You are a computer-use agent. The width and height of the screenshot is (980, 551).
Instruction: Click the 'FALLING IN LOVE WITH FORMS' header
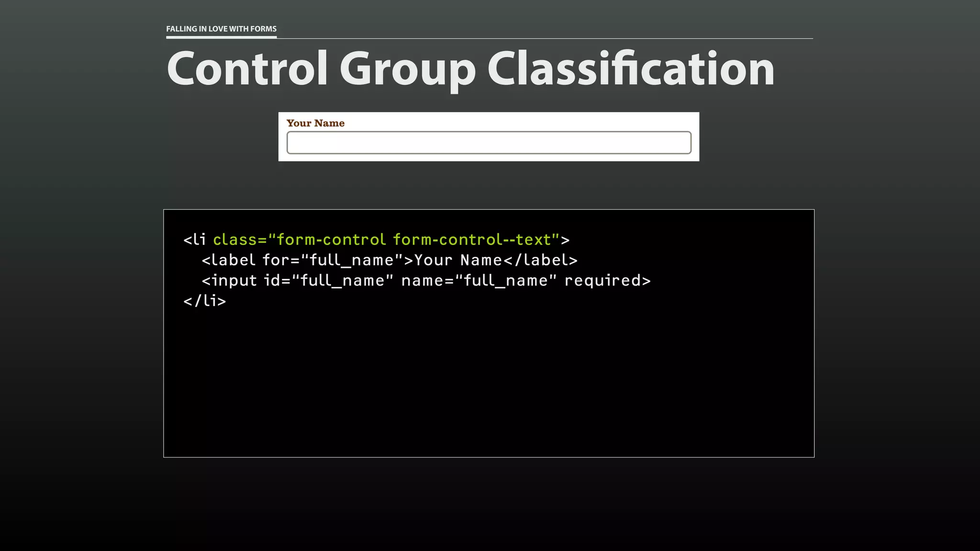click(x=221, y=29)
